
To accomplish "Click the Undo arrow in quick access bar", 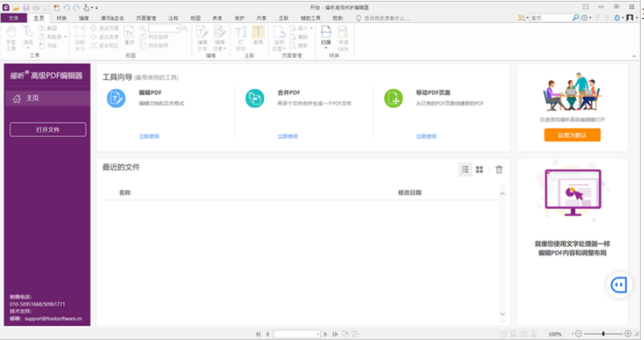I will pyautogui.click(x=67, y=7).
